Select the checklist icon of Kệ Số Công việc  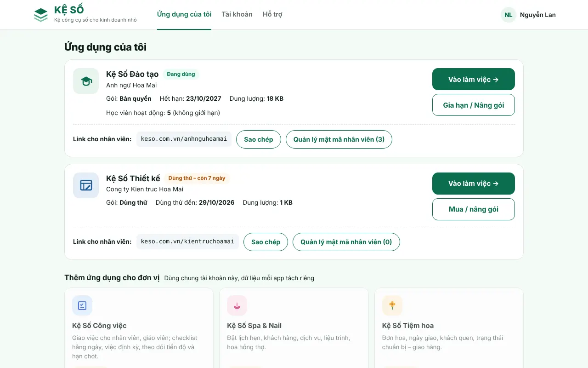pyautogui.click(x=82, y=305)
